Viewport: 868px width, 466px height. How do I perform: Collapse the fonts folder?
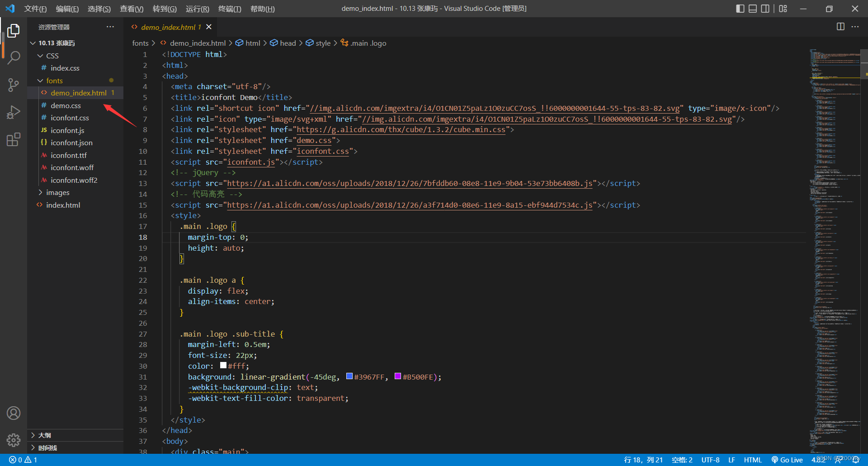(40, 81)
